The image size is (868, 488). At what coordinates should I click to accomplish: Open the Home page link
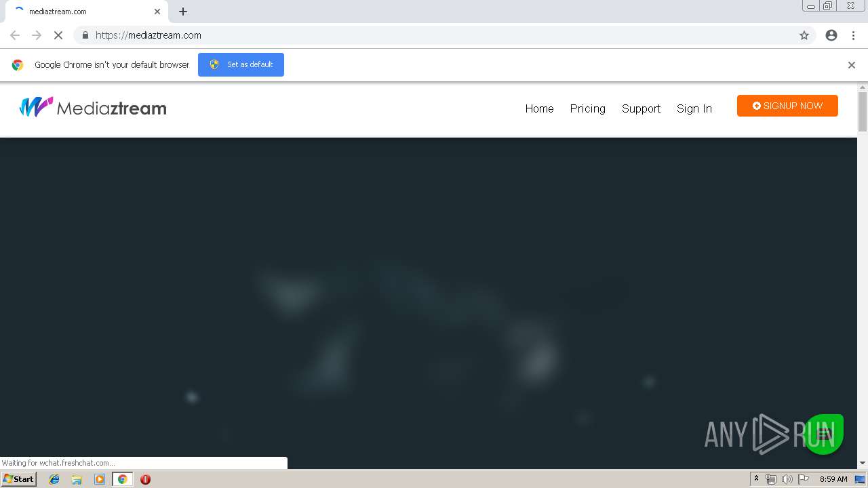tap(539, 108)
